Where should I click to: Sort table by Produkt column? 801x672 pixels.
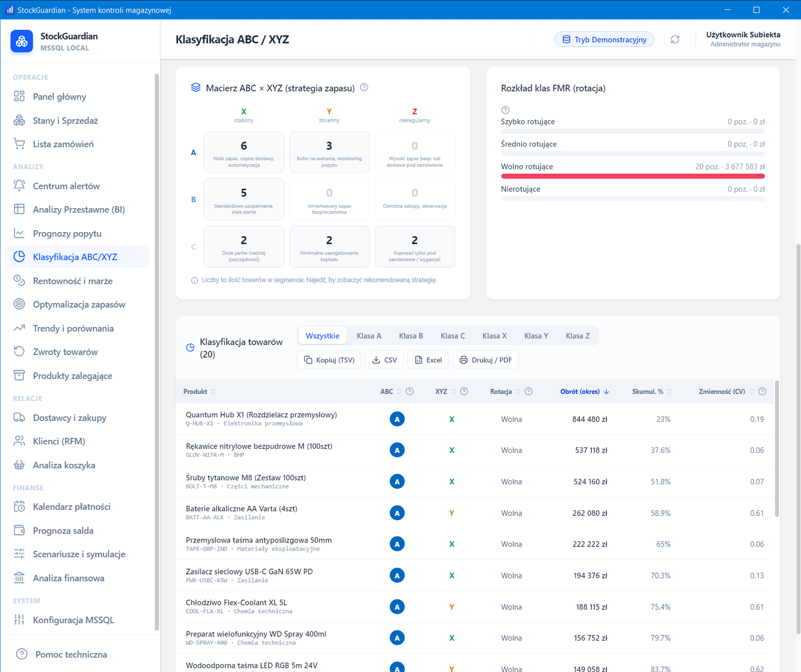click(199, 392)
